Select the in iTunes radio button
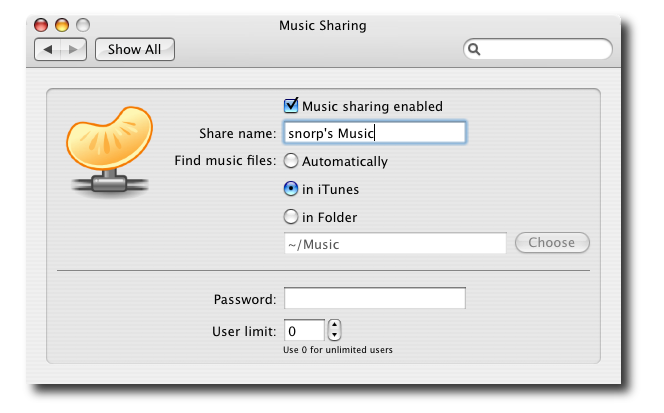This screenshot has height=413, width=664. (290, 189)
